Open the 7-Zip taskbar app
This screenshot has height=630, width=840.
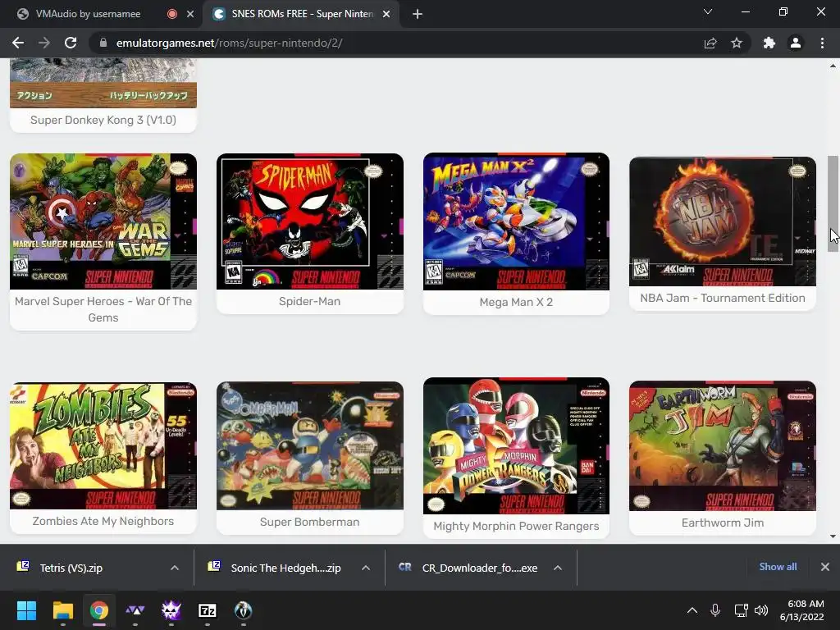click(x=208, y=610)
